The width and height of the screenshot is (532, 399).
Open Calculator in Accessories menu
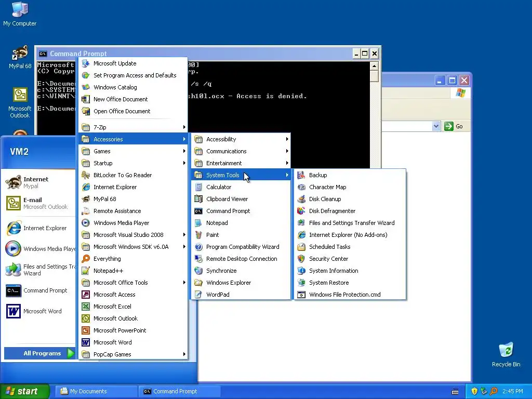[x=241, y=187]
